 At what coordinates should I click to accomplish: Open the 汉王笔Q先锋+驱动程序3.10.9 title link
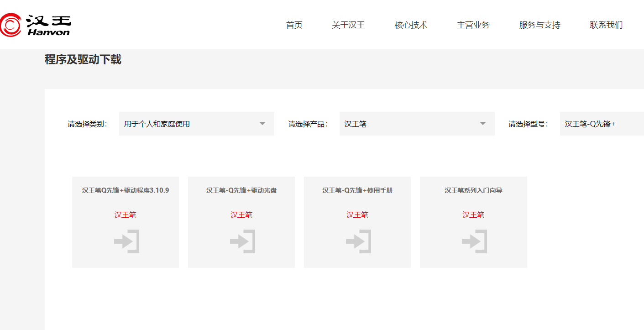click(126, 190)
